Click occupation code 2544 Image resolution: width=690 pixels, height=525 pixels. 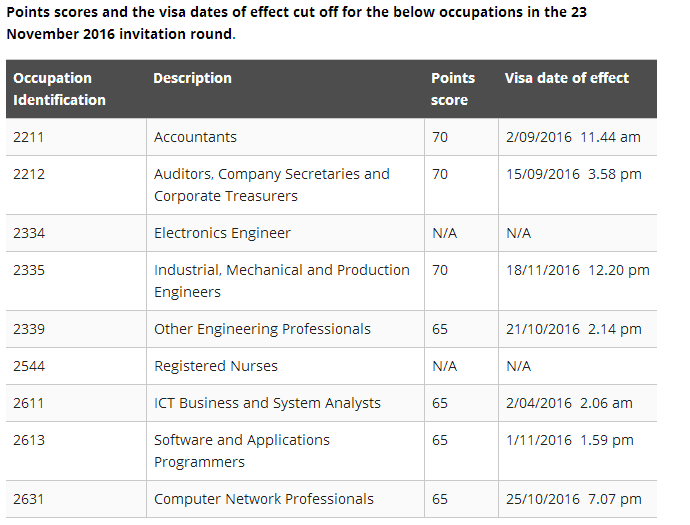[29, 366]
